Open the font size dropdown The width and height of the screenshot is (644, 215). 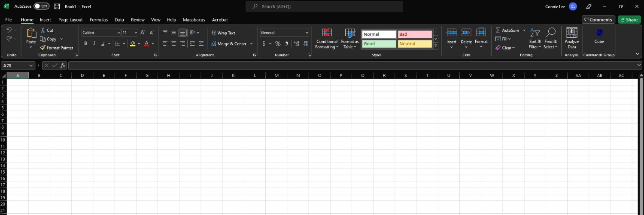pyautogui.click(x=136, y=33)
